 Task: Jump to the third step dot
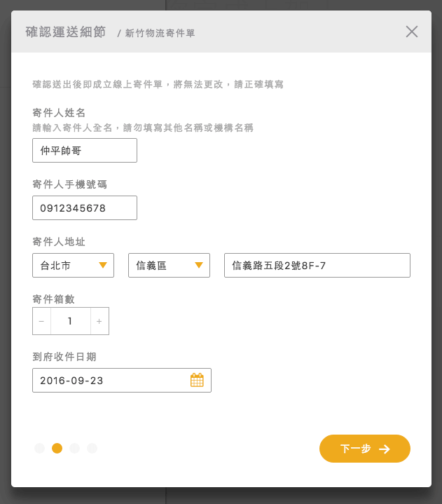click(x=74, y=448)
